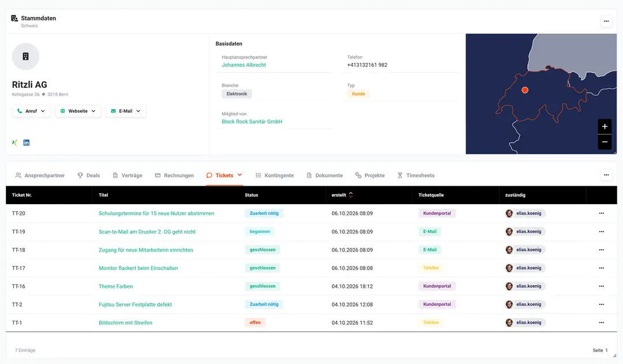Zoom out on the map
623x364 pixels.
(605, 142)
